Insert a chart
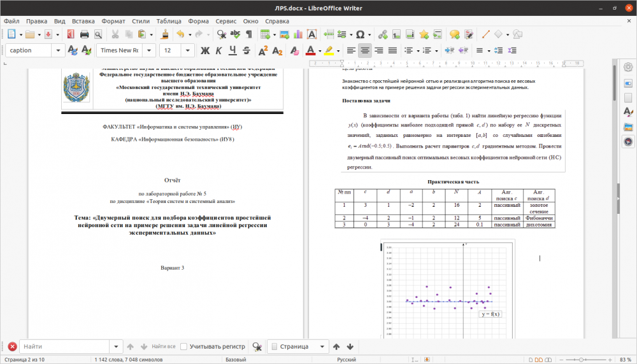 (x=297, y=34)
